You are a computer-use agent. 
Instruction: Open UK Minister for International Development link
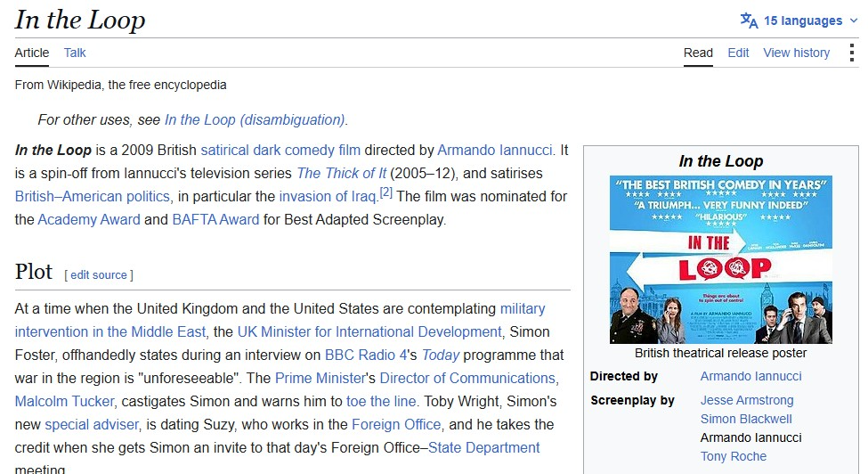(x=369, y=331)
